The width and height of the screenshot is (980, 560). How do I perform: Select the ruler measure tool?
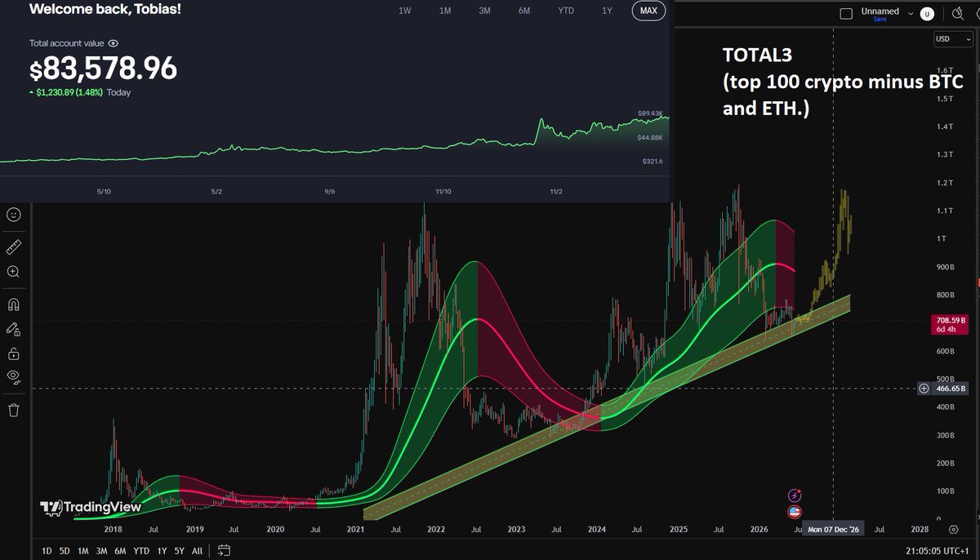(x=13, y=247)
